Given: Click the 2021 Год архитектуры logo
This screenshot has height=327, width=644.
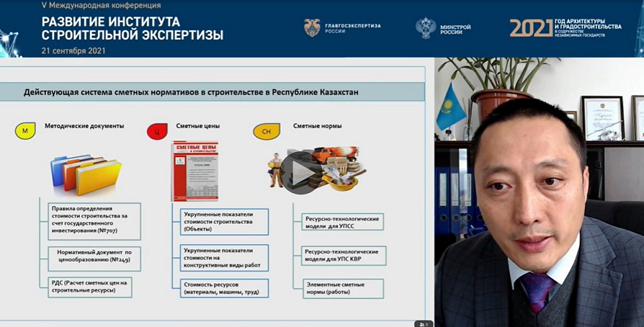Looking at the screenshot, I should click(565, 28).
